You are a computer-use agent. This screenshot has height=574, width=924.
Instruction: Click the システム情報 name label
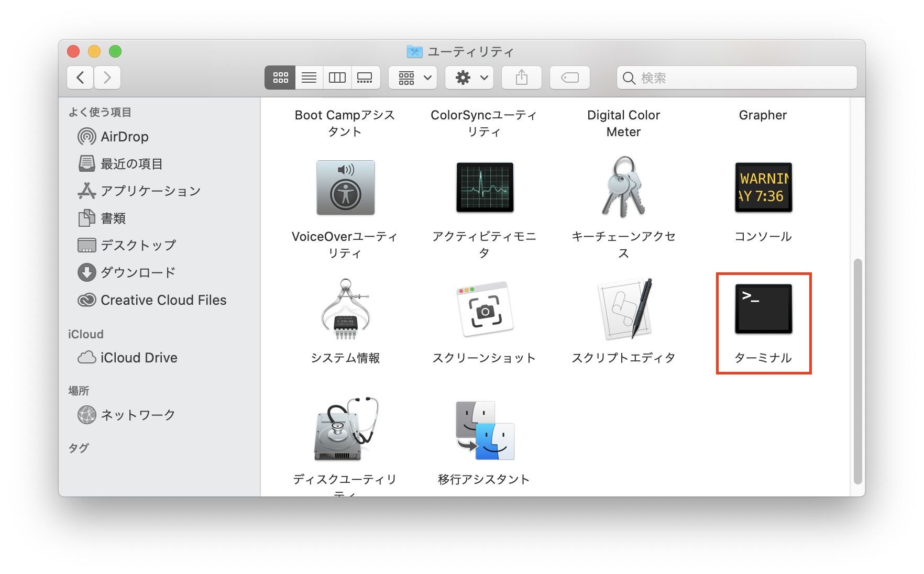pos(345,358)
